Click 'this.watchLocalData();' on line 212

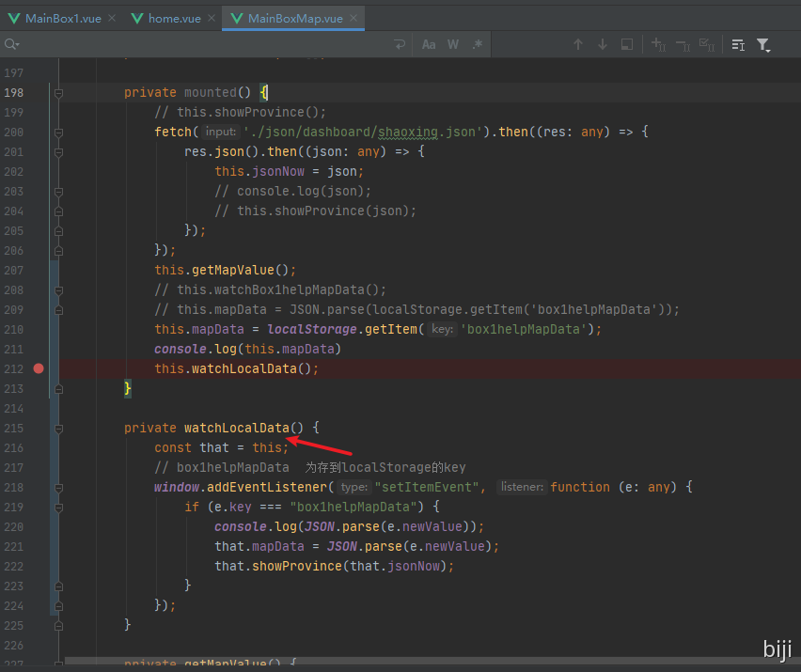click(236, 368)
